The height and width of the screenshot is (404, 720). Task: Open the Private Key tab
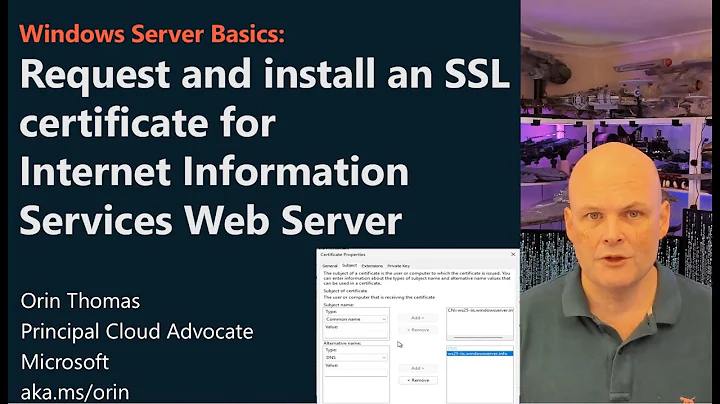point(399,266)
